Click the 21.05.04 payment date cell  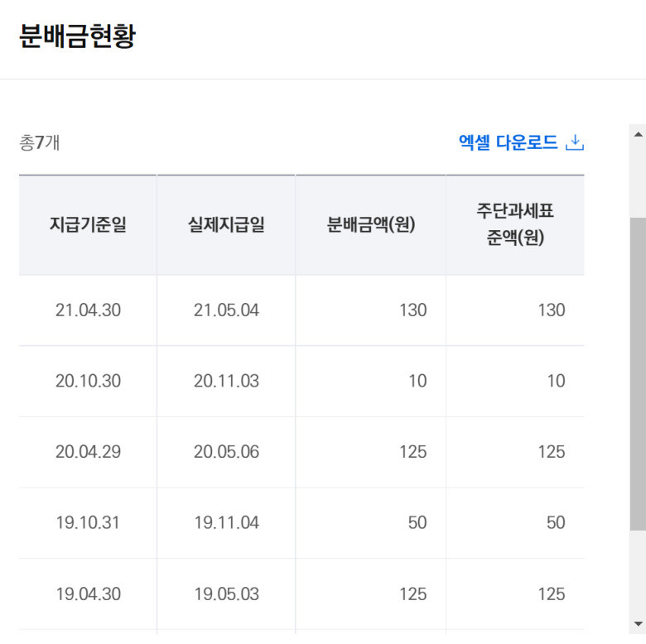226,310
